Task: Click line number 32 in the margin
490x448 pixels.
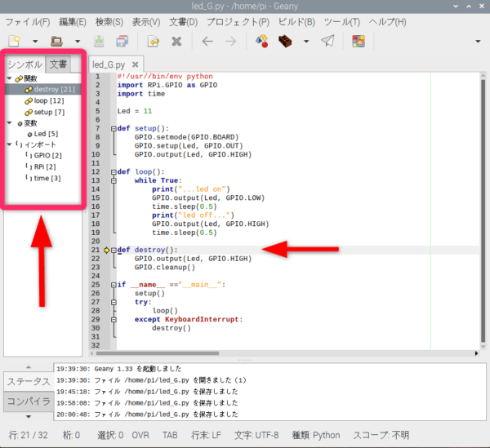Action: point(96,345)
